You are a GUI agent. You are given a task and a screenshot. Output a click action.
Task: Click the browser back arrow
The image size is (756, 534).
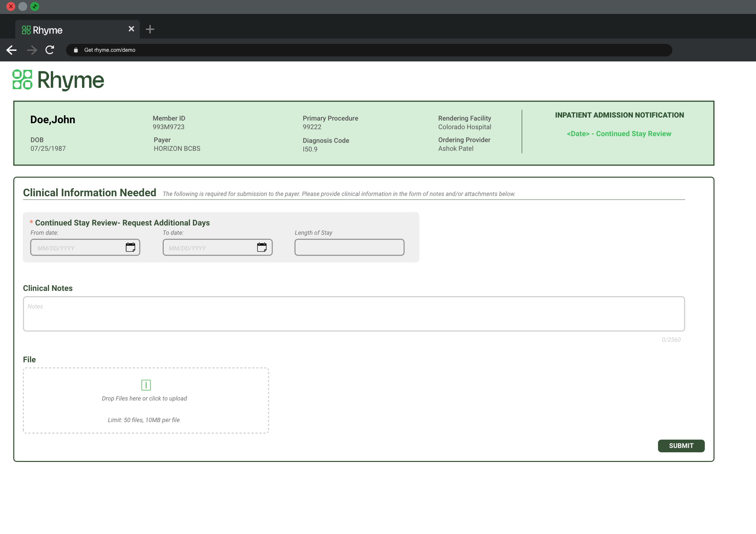pyautogui.click(x=12, y=50)
